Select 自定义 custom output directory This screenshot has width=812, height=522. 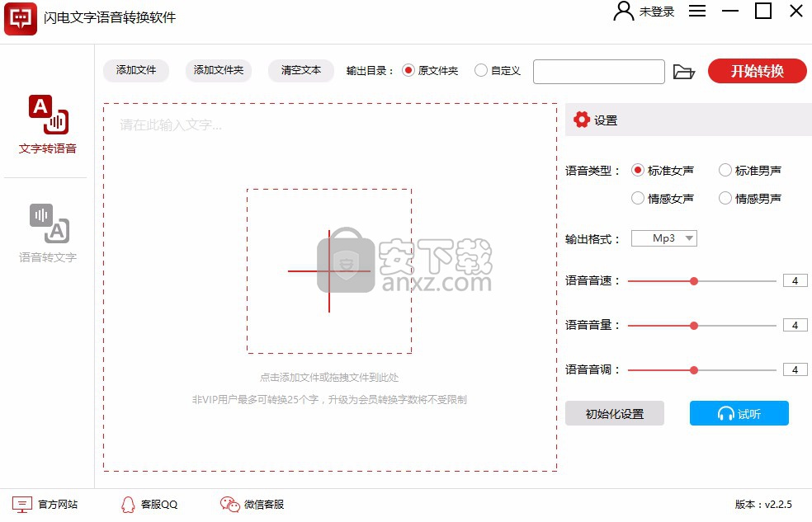[x=498, y=70]
